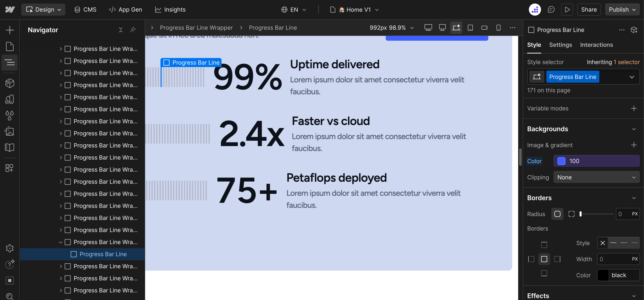
Task: Pin the Navigator panel
Action: (133, 30)
